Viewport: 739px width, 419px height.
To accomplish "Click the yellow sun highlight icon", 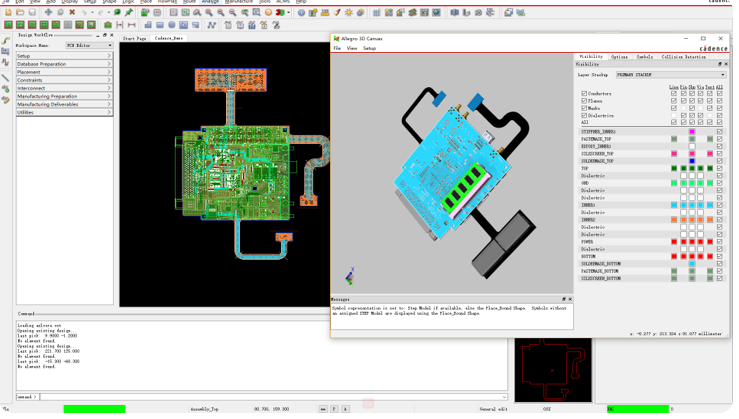I will coord(349,13).
